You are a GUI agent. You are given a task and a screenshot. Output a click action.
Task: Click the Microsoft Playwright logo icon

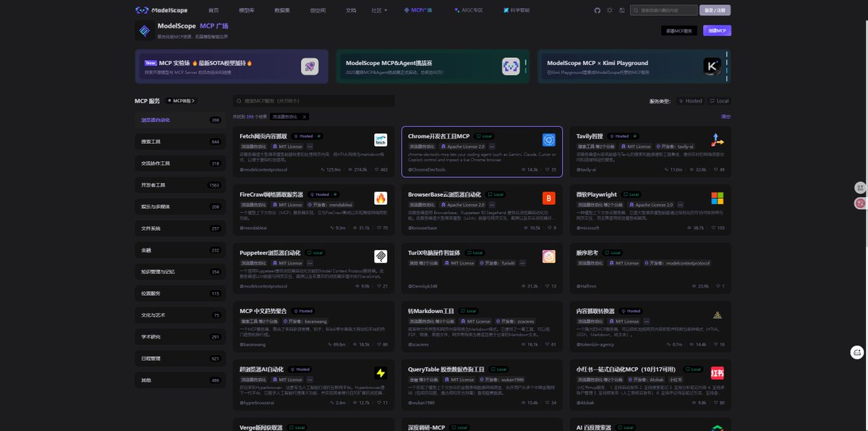tap(717, 198)
